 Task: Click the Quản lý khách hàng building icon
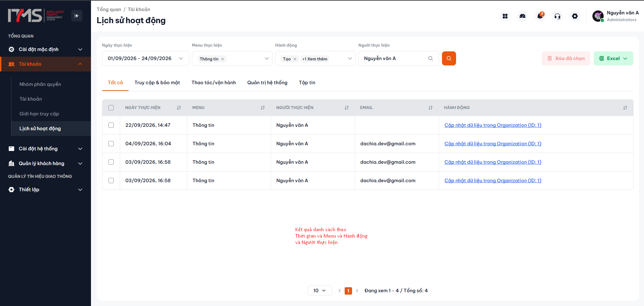click(11, 163)
